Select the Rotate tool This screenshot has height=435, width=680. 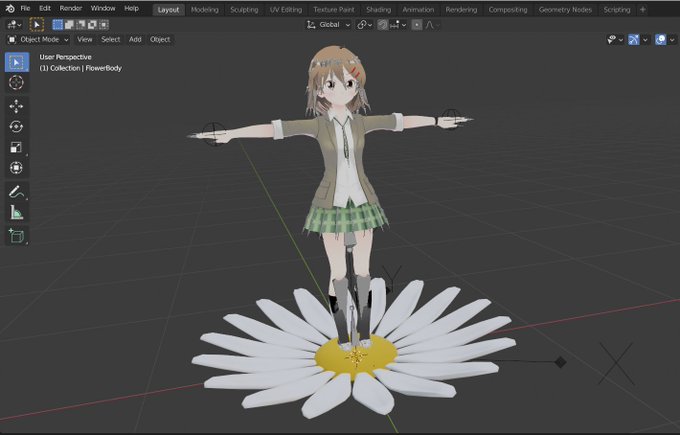(16, 127)
